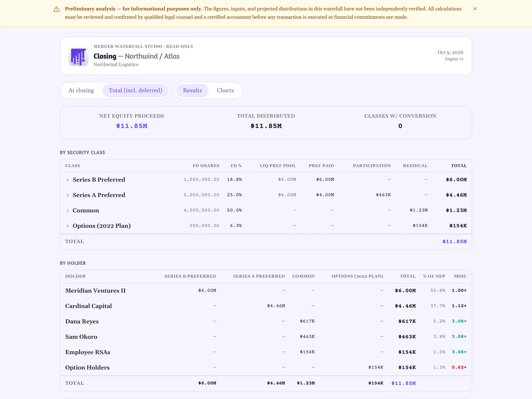The height and width of the screenshot is (399, 532).
Task: Open the Results tab
Action: click(192, 90)
